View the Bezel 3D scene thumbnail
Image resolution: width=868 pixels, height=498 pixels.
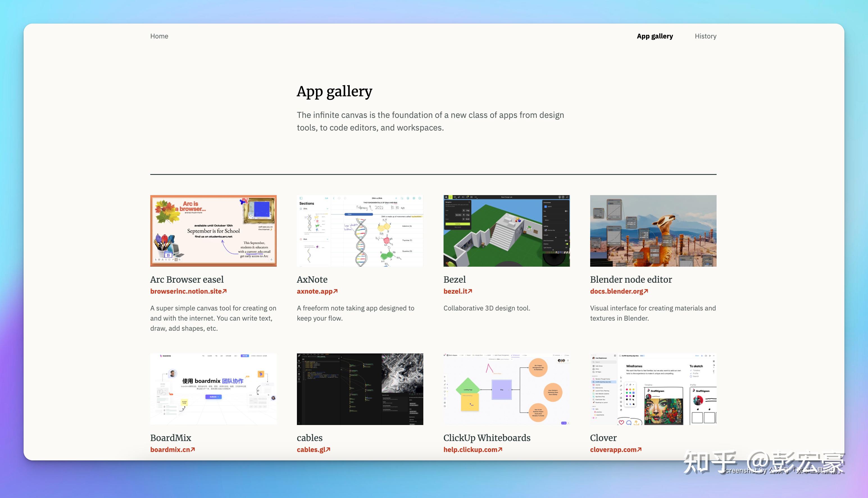pyautogui.click(x=506, y=231)
